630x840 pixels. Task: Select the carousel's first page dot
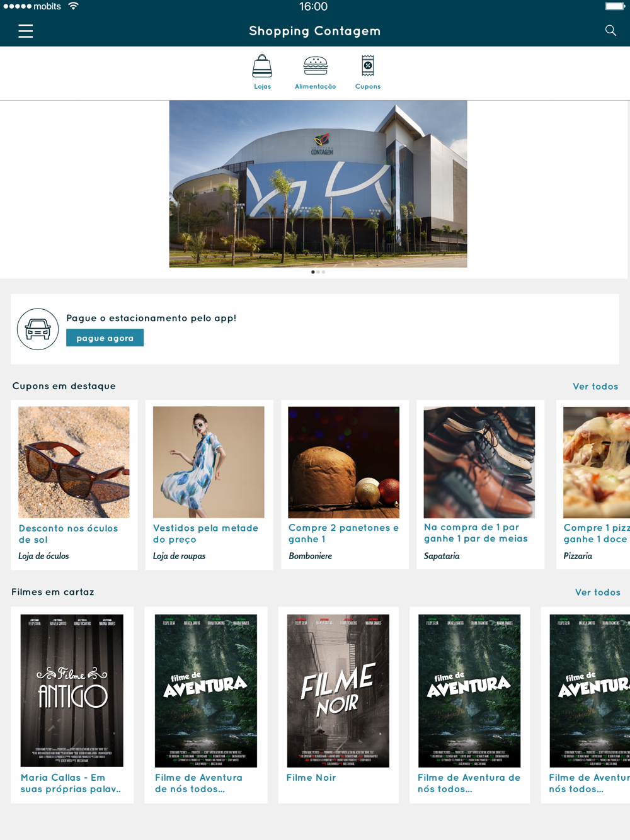click(313, 272)
